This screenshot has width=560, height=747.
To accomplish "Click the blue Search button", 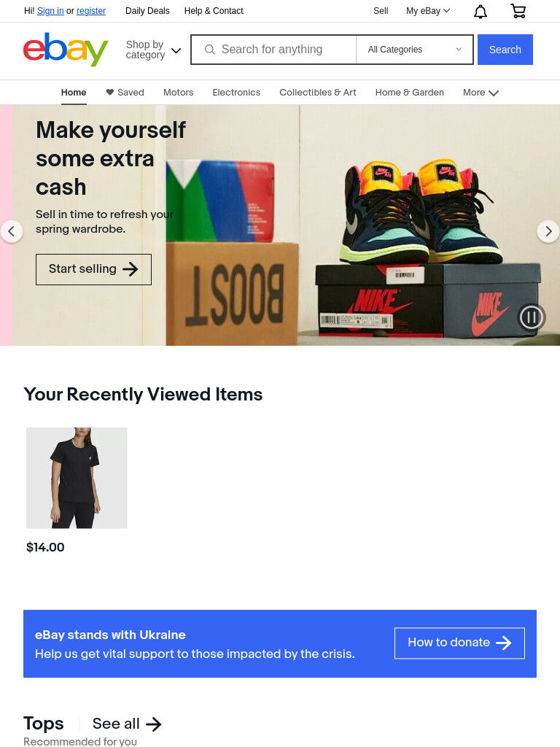I will pyautogui.click(x=505, y=50).
